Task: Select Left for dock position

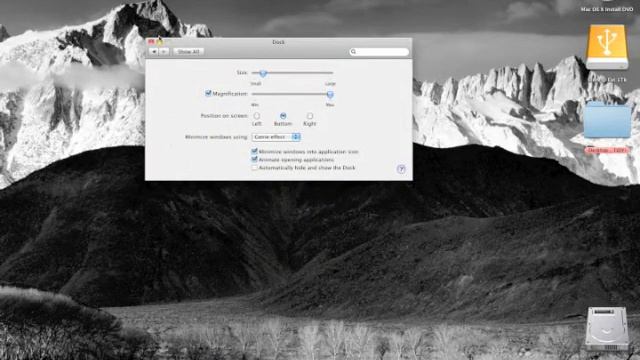Action: coord(257,116)
